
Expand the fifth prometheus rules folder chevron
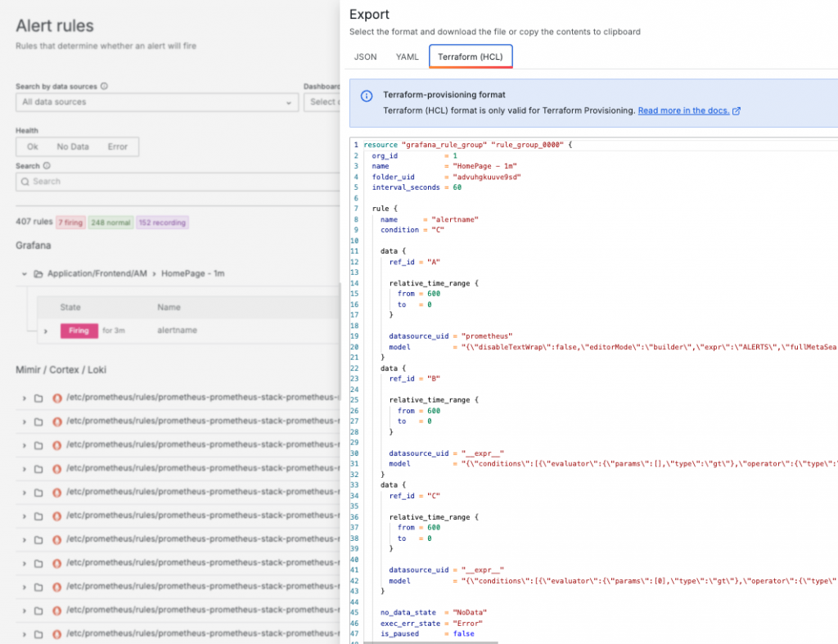point(24,493)
